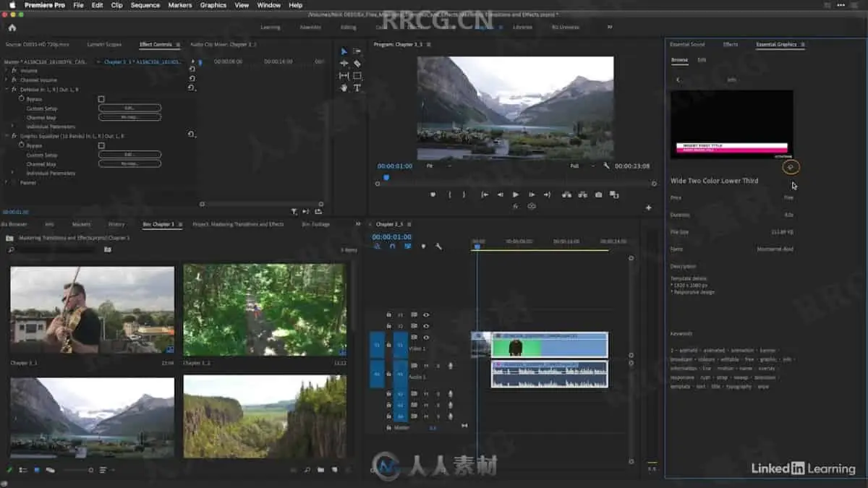Click the Home icon
Viewport: 868px width, 488px height.
(12, 27)
